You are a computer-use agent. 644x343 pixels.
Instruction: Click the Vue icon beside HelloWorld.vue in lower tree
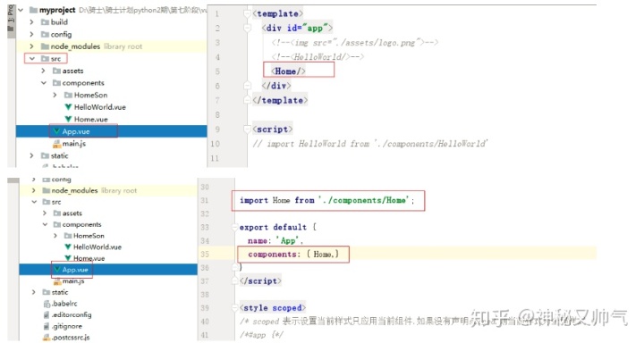click(x=68, y=247)
